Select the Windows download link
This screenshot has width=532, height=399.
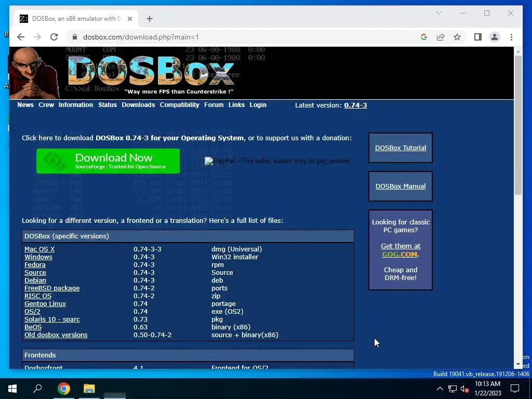coord(38,257)
